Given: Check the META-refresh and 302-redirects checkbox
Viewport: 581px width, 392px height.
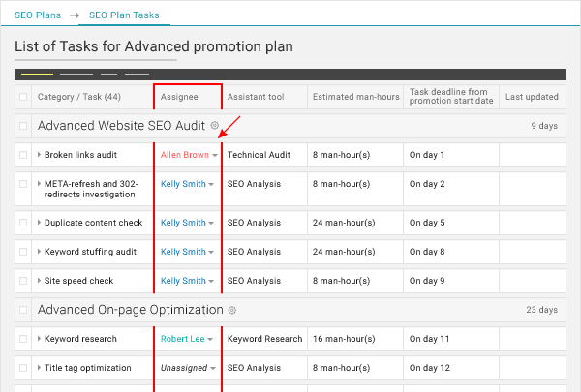Looking at the screenshot, I should click(23, 184).
